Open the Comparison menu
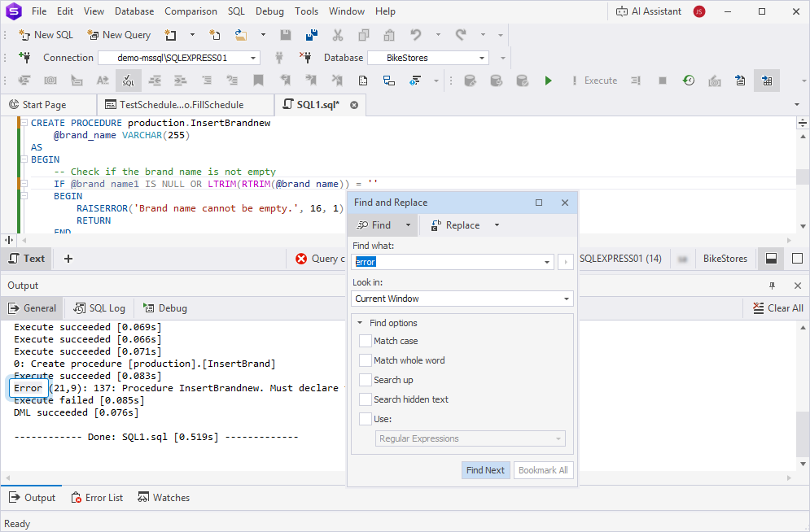This screenshot has width=810, height=532. click(190, 11)
